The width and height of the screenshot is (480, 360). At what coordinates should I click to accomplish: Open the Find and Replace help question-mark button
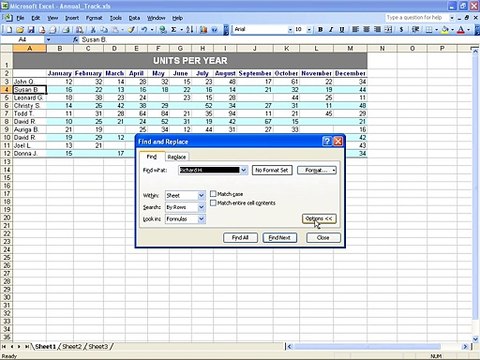327,142
